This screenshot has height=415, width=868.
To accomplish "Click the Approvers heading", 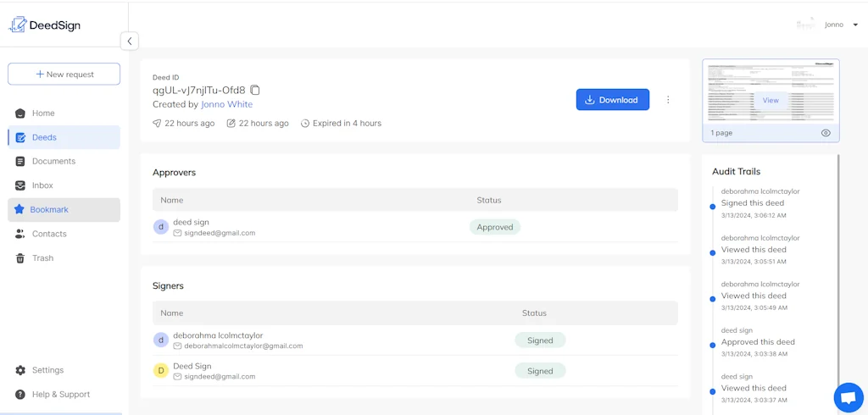I will pyautogui.click(x=175, y=173).
